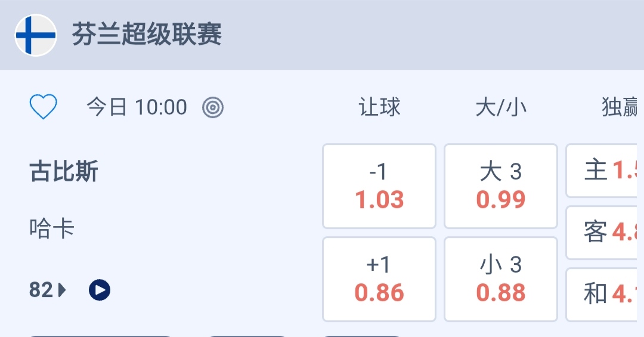
Task: Tap the 82 market count number
Action: click(41, 290)
